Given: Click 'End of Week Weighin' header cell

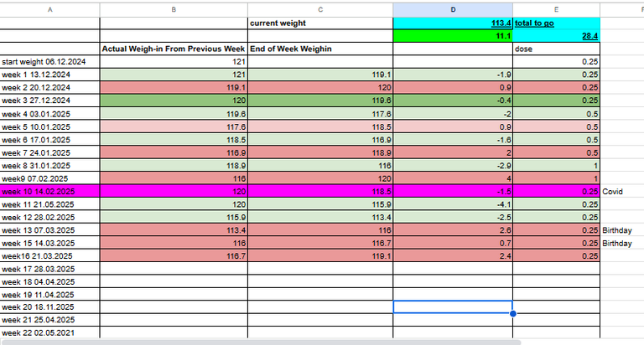Looking at the screenshot, I should point(320,49).
